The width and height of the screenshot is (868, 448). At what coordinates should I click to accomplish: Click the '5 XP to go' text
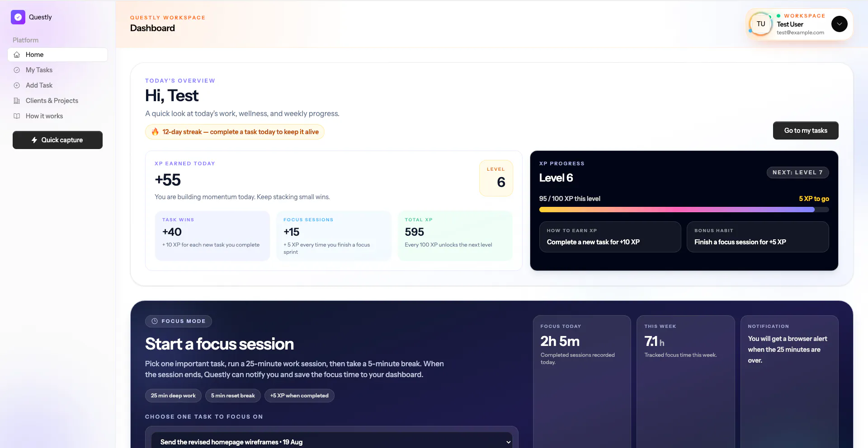814,199
